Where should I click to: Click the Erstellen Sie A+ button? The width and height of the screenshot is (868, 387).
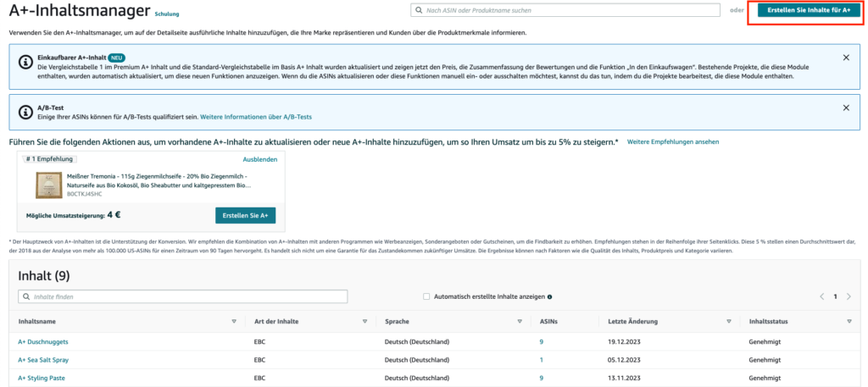click(245, 216)
